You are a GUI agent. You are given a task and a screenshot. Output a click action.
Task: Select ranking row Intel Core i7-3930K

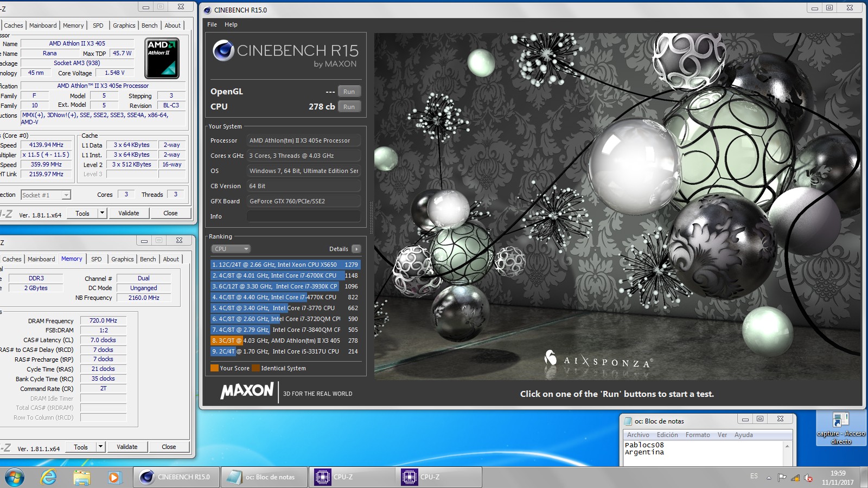click(x=285, y=286)
